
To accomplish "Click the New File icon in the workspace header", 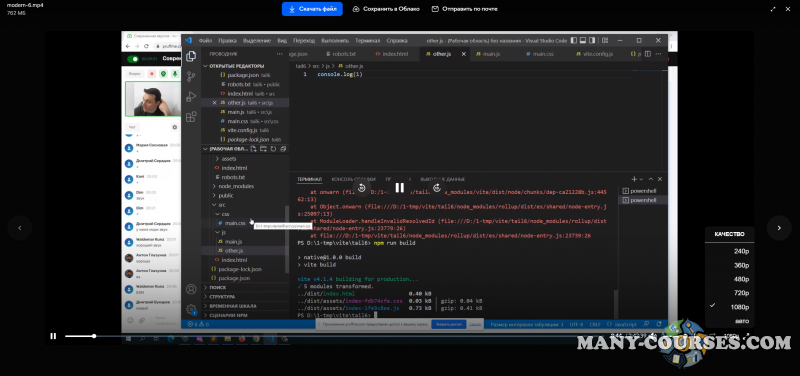I will point(253,149).
